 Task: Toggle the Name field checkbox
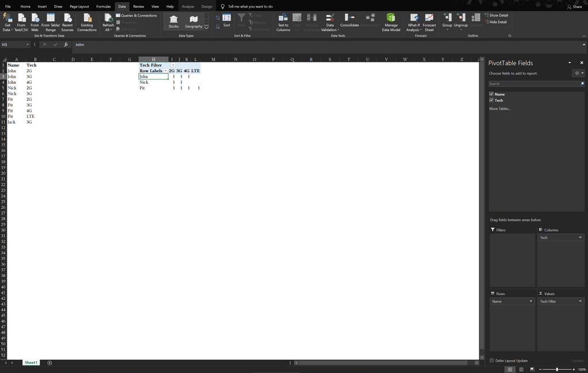pyautogui.click(x=492, y=94)
